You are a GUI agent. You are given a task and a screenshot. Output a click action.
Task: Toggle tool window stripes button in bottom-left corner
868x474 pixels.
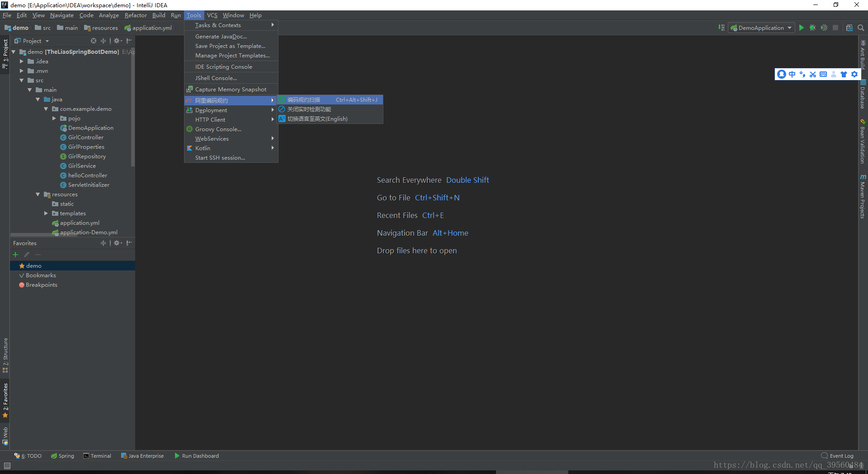coord(7,465)
